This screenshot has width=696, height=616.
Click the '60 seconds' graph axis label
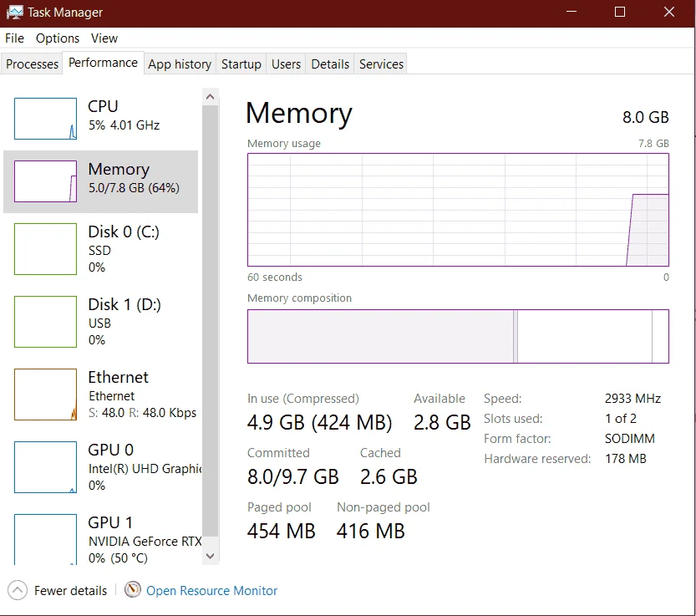[275, 277]
